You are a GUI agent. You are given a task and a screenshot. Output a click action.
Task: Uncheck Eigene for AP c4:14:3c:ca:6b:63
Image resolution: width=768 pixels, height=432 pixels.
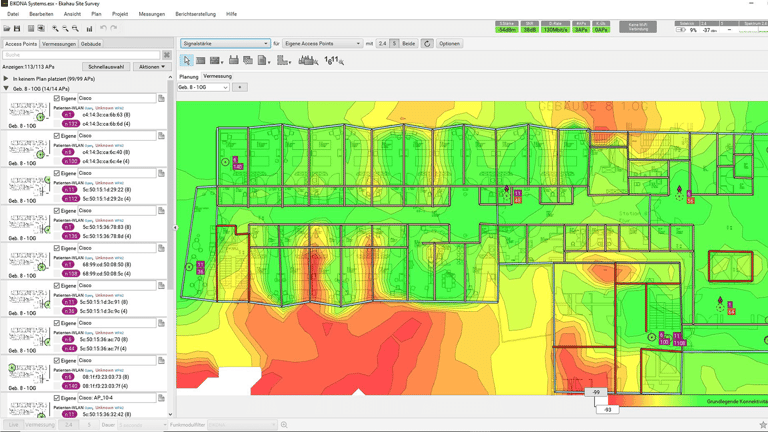tap(57, 98)
